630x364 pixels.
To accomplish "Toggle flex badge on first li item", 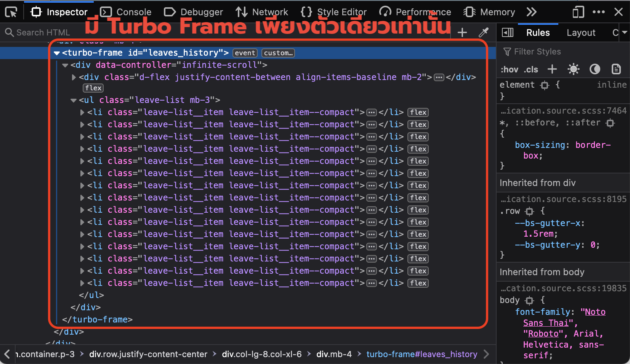I will click(x=418, y=112).
